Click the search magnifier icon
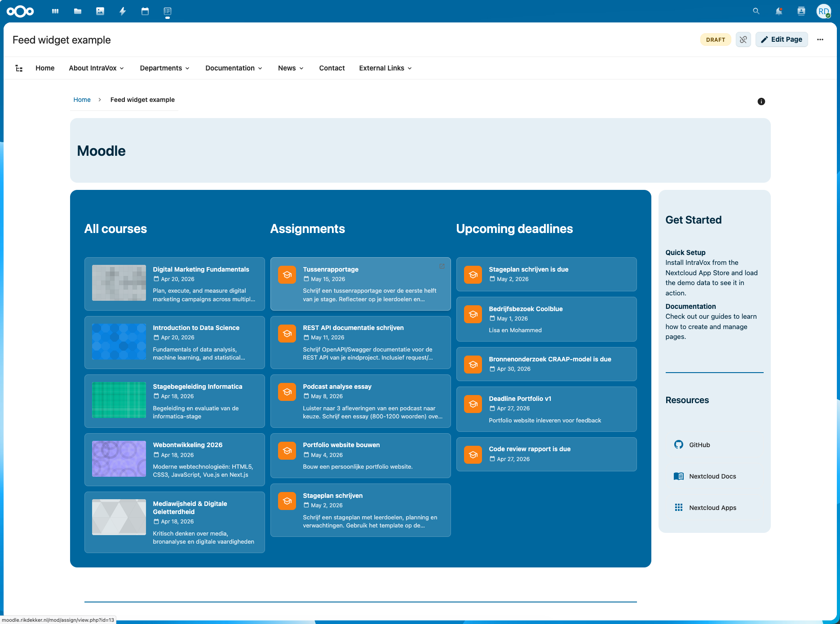 coord(756,11)
